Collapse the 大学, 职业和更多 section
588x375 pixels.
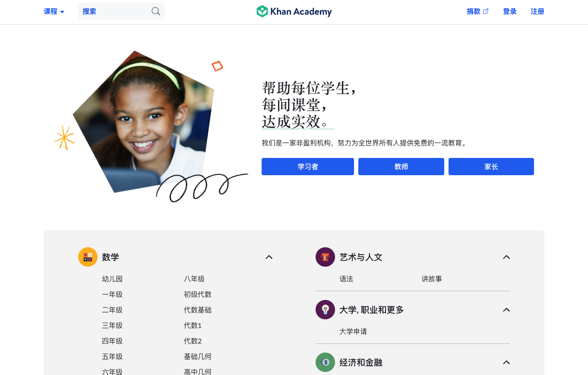506,310
